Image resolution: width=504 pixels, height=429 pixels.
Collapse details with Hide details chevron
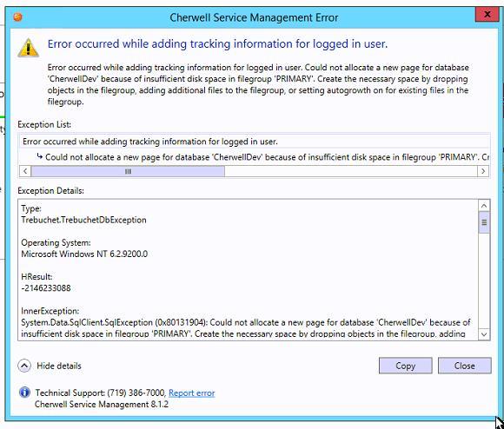point(24,366)
